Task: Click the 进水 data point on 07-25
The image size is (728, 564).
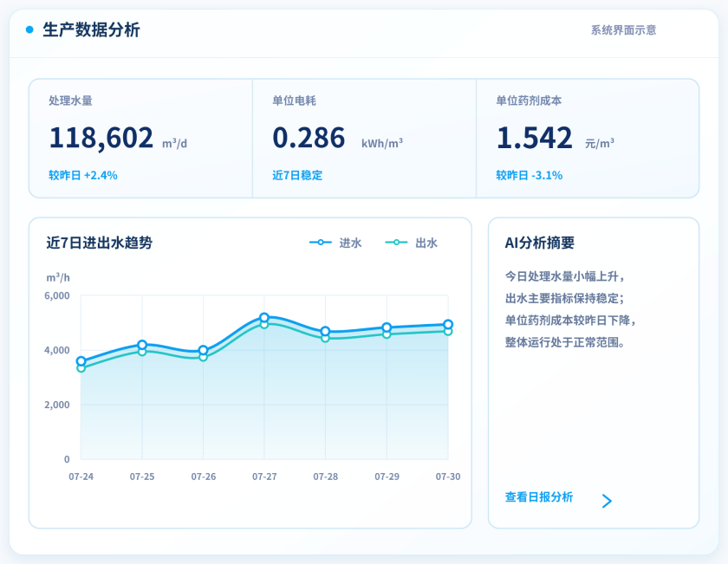Action: (x=142, y=345)
